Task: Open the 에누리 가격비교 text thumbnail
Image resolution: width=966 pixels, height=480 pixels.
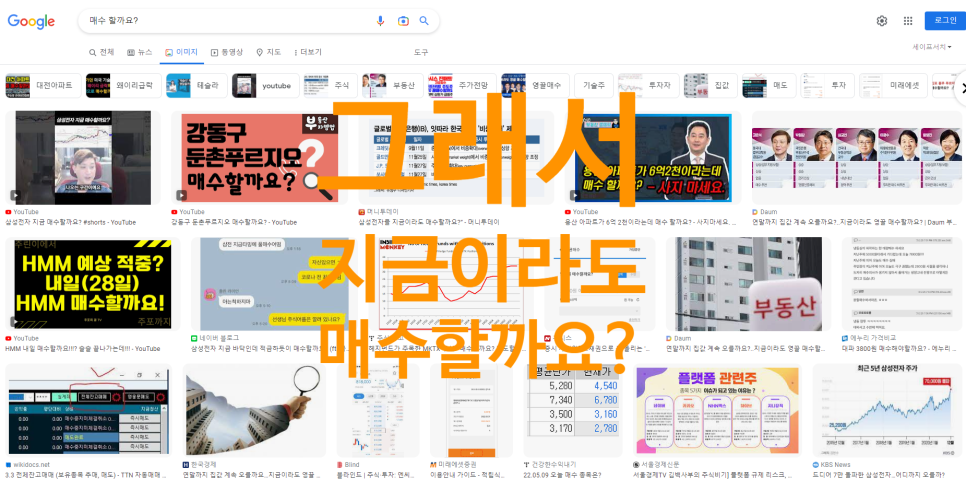Action: (x=901, y=284)
